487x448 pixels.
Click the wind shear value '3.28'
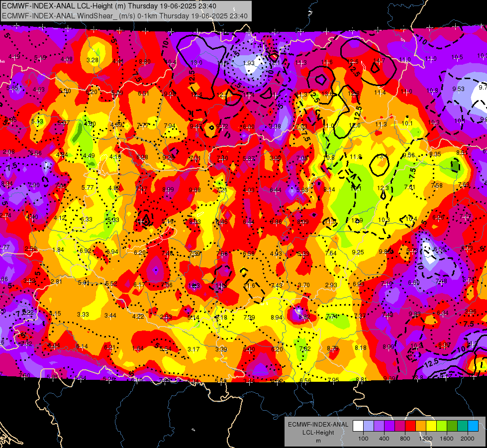(x=93, y=60)
